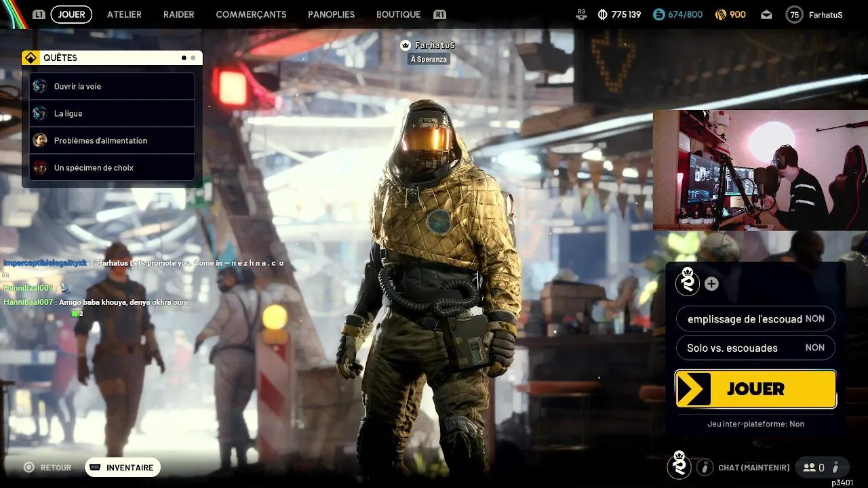Click the portrait icon beside Problèmes d'alimentation
This screenshot has width=868, height=488.
[40, 140]
